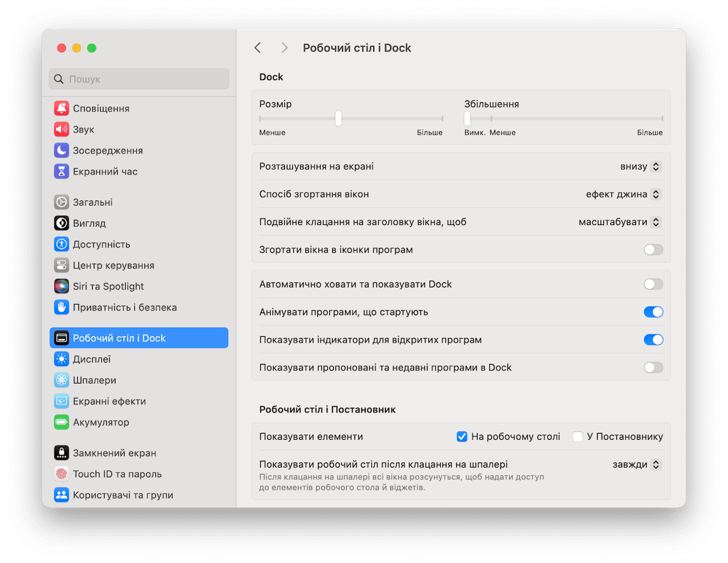This screenshot has height=563, width=728.
Task: Click the Звук speaker icon
Action: tap(62, 129)
